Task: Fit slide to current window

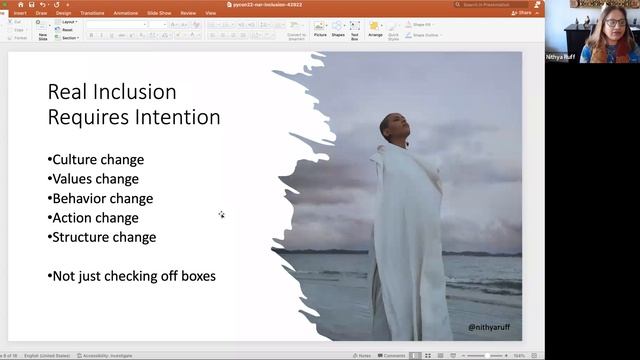Action: pyautogui.click(x=534, y=356)
